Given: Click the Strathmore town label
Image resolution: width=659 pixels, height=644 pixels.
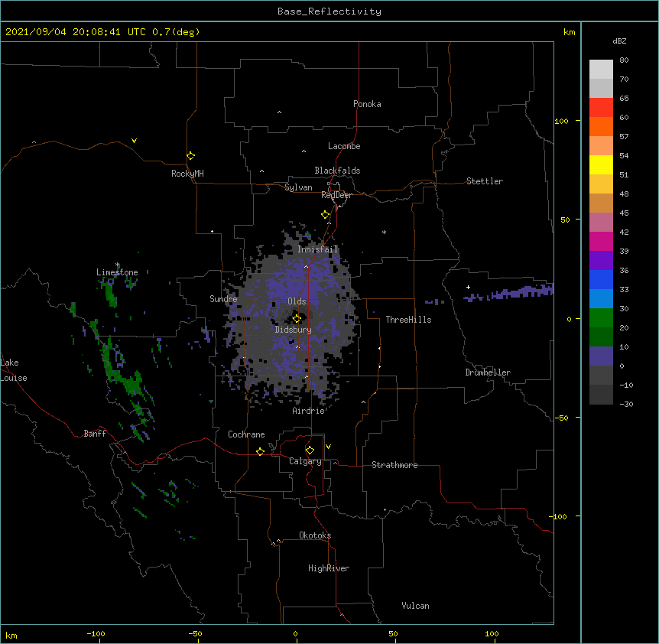Looking at the screenshot, I should tap(394, 465).
